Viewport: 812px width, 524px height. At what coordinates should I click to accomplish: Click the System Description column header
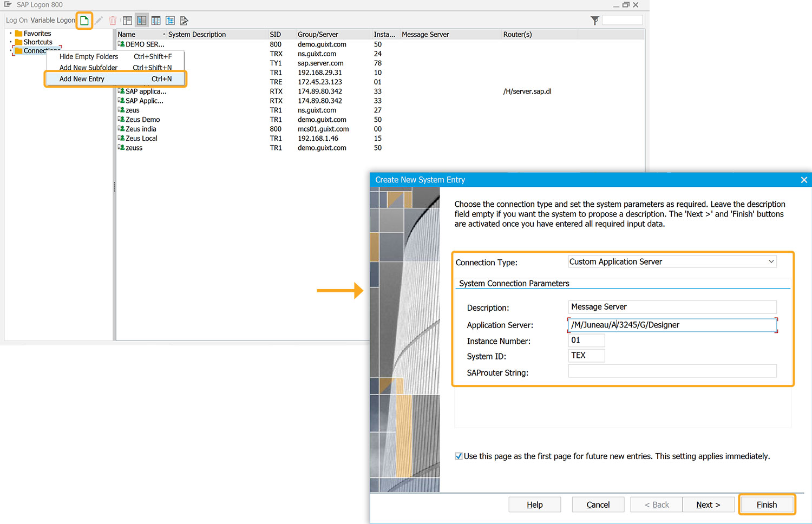point(217,34)
